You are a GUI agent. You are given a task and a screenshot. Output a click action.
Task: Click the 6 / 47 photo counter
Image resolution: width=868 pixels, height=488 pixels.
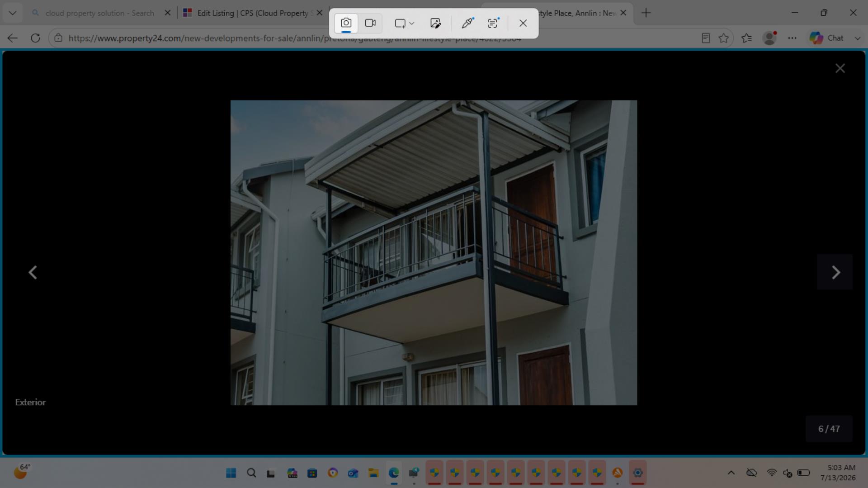pyautogui.click(x=829, y=429)
